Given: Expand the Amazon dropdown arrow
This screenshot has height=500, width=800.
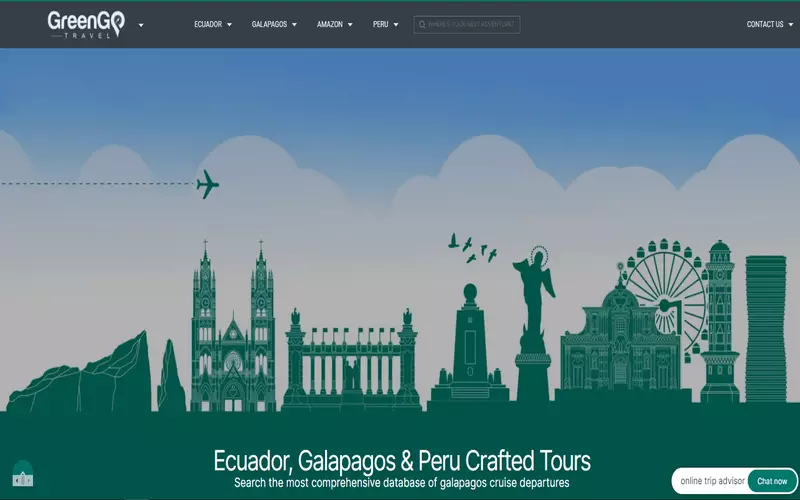Looking at the screenshot, I should (x=350, y=24).
